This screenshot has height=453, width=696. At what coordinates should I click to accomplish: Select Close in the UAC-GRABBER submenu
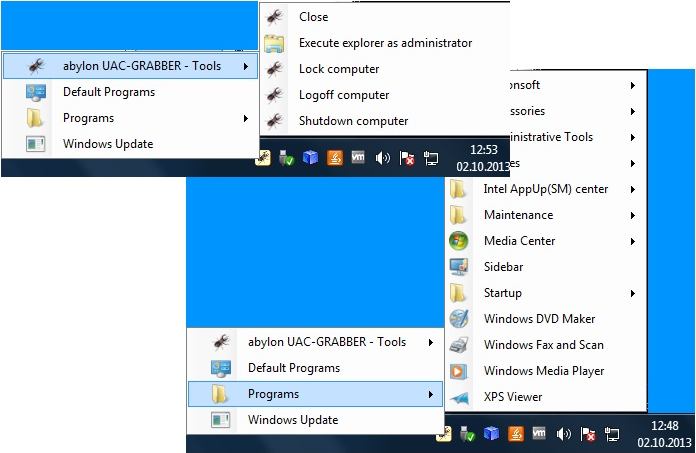coord(313,17)
